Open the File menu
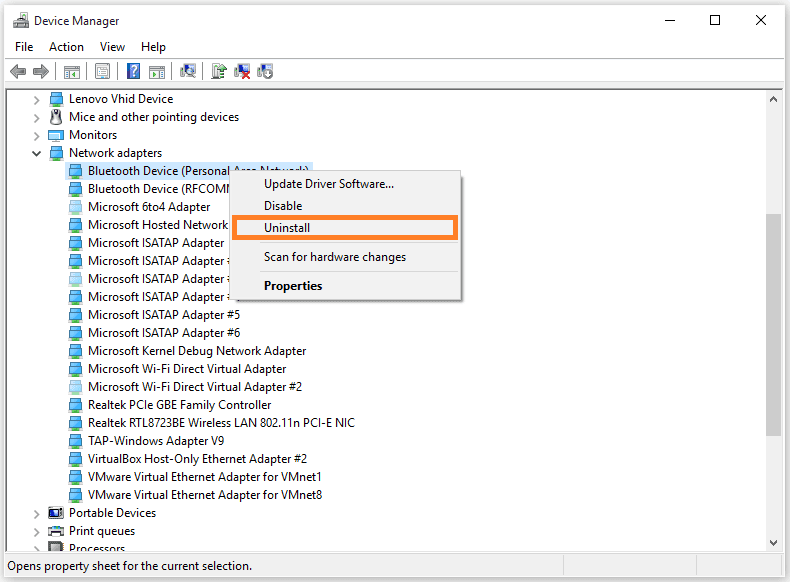Screen dimensions: 790x582 tap(24, 47)
